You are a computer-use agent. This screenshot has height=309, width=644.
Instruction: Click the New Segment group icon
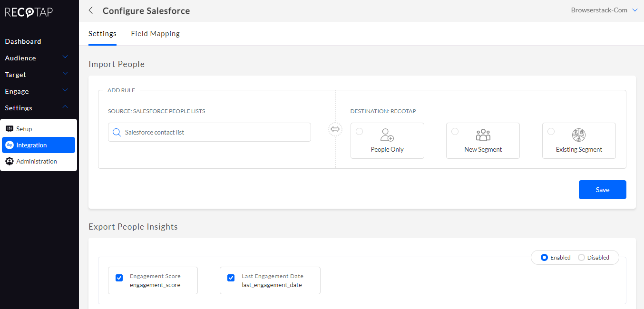(483, 135)
